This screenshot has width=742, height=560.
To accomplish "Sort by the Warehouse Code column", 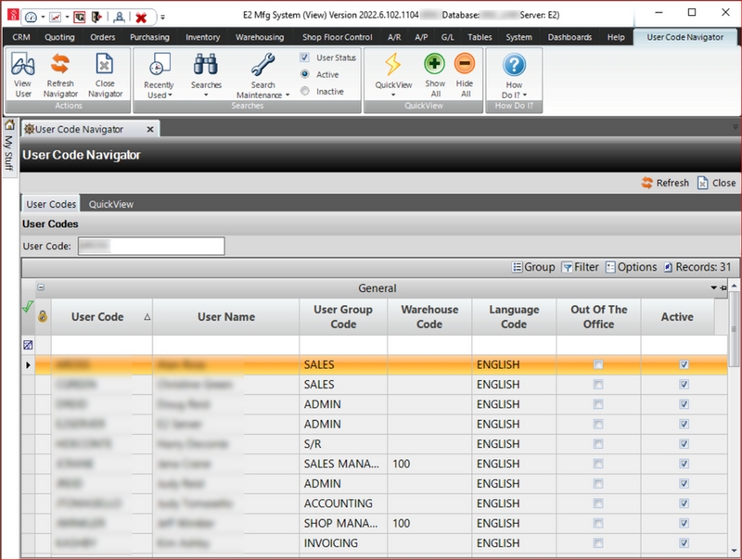I will [429, 317].
